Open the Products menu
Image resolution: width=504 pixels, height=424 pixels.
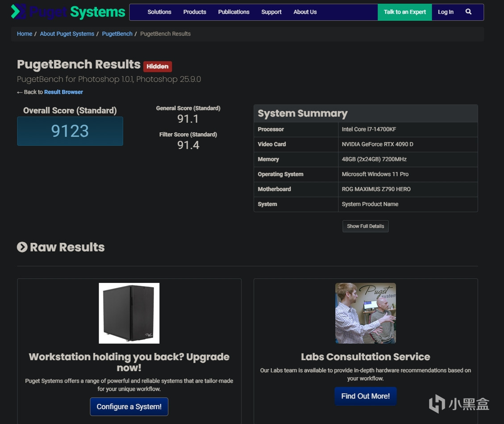coord(195,12)
